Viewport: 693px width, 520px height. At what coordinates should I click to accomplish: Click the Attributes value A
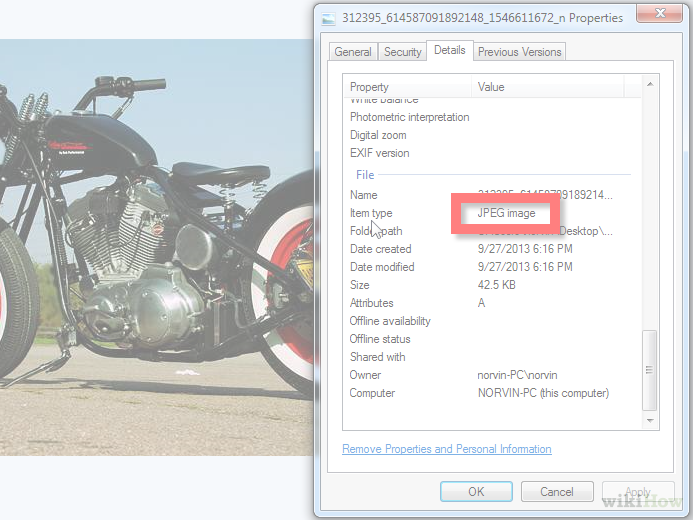coord(481,303)
